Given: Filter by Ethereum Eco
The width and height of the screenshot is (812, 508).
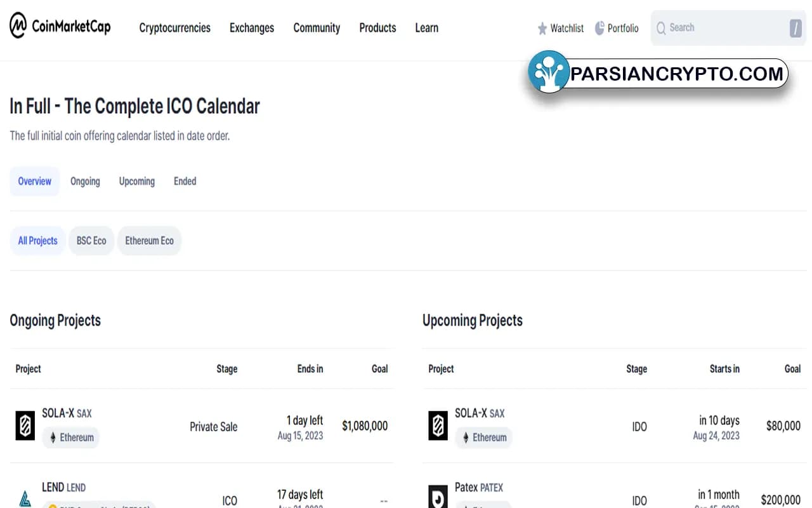Looking at the screenshot, I should point(149,241).
